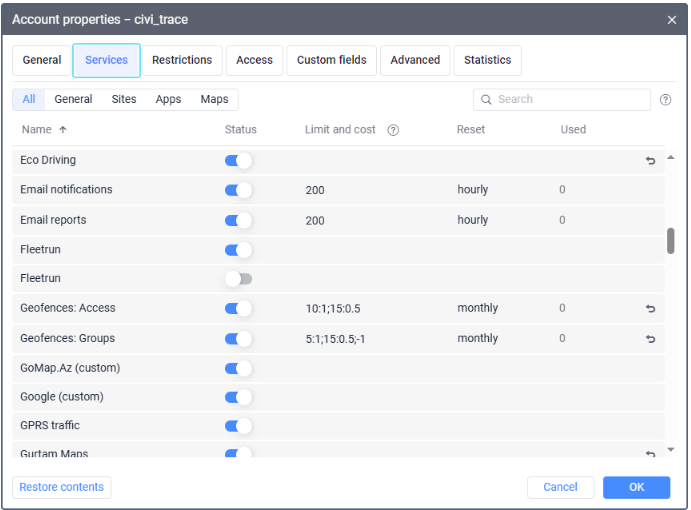The height and width of the screenshot is (510, 691).
Task: Click the sort arrow beside Name column
Action: click(x=63, y=130)
